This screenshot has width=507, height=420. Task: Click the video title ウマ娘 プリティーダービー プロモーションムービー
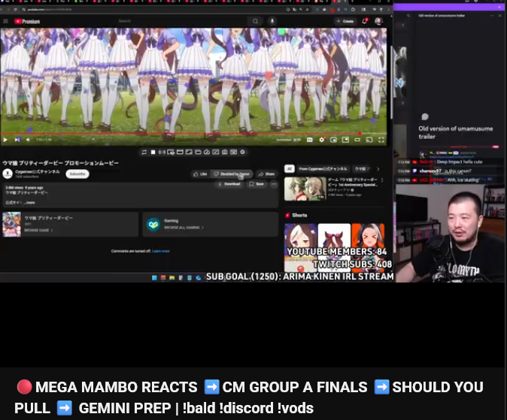click(x=61, y=163)
